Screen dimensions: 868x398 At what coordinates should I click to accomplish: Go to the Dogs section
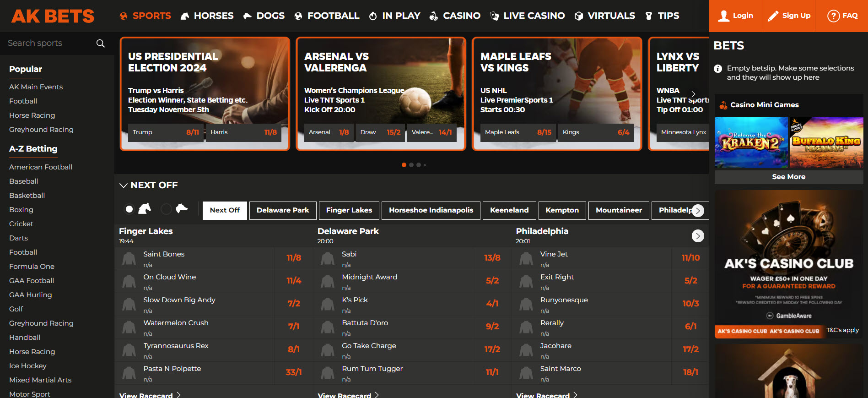click(x=264, y=16)
